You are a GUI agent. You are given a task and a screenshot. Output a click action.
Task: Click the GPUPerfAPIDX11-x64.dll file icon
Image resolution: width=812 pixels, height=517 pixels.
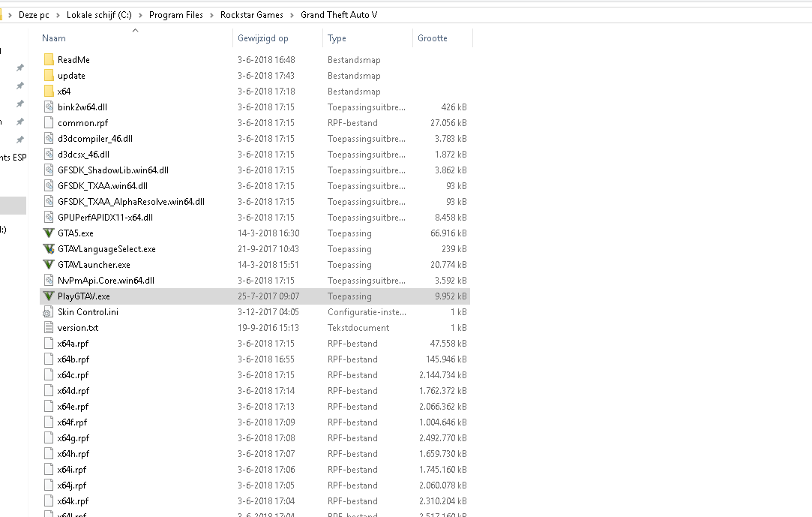[x=49, y=218]
